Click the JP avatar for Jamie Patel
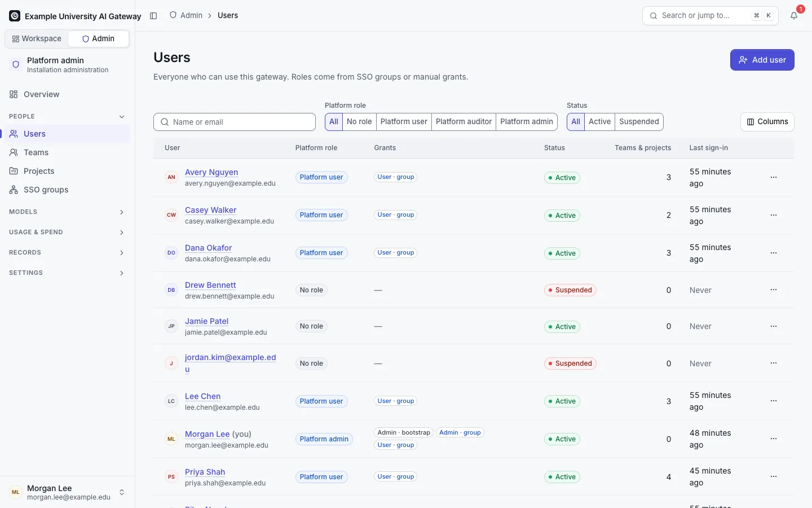Viewport: 812px width, 508px height. point(171,326)
